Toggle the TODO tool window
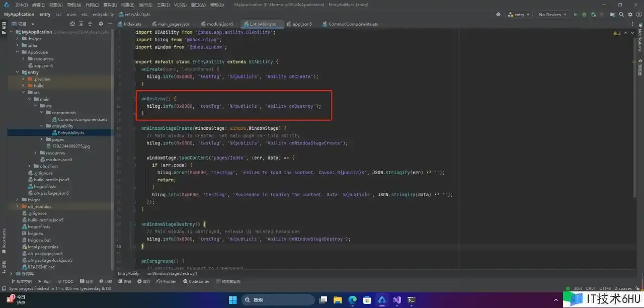The height and width of the screenshot is (308, 644). pos(65,281)
